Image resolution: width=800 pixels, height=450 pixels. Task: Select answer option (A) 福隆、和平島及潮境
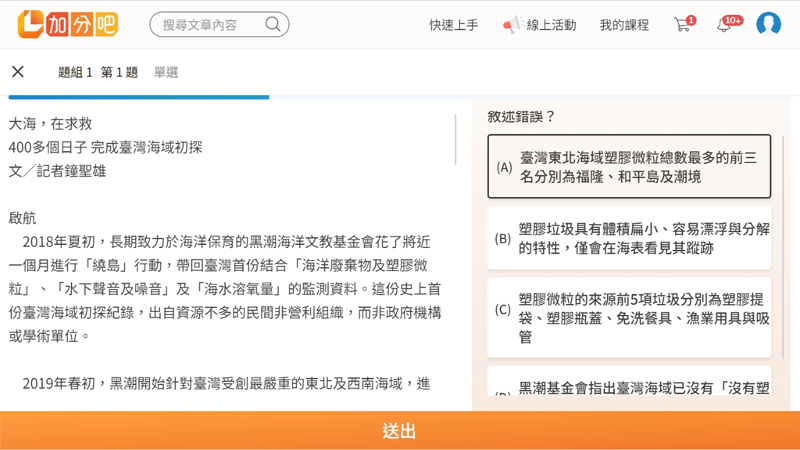(629, 167)
